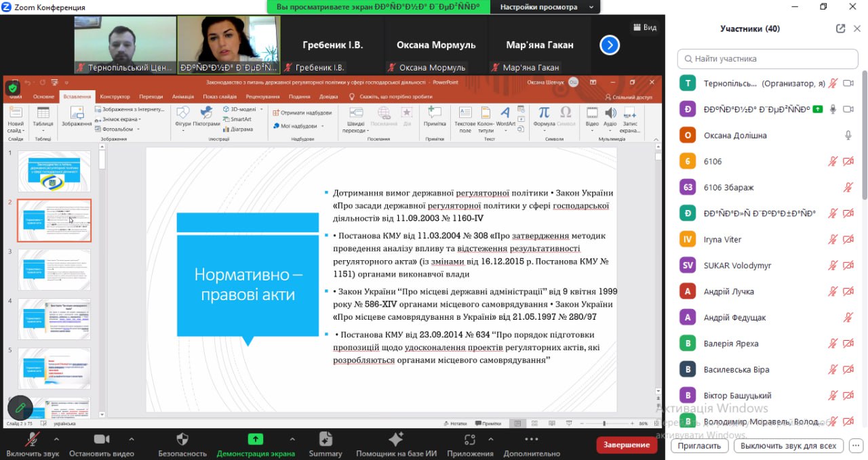Click green encryption shield icon on shared screen

[13, 88]
